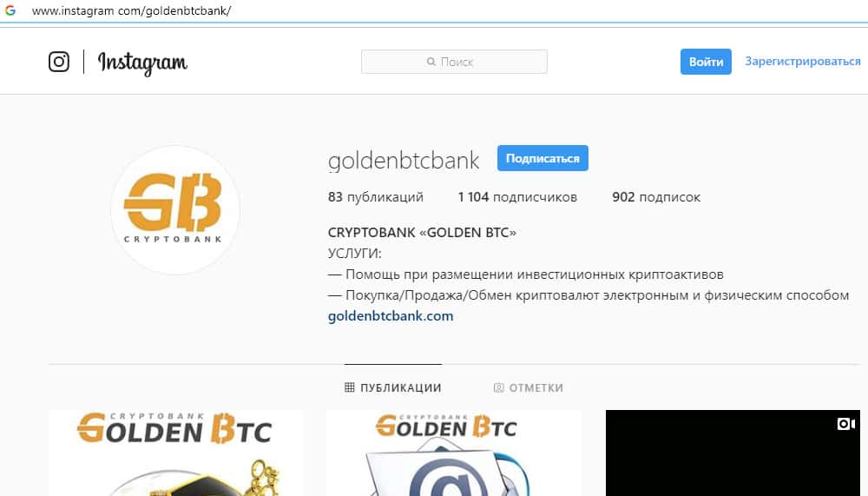Click the browser address bar URL
Screen dimensions: 868x496
131,10
